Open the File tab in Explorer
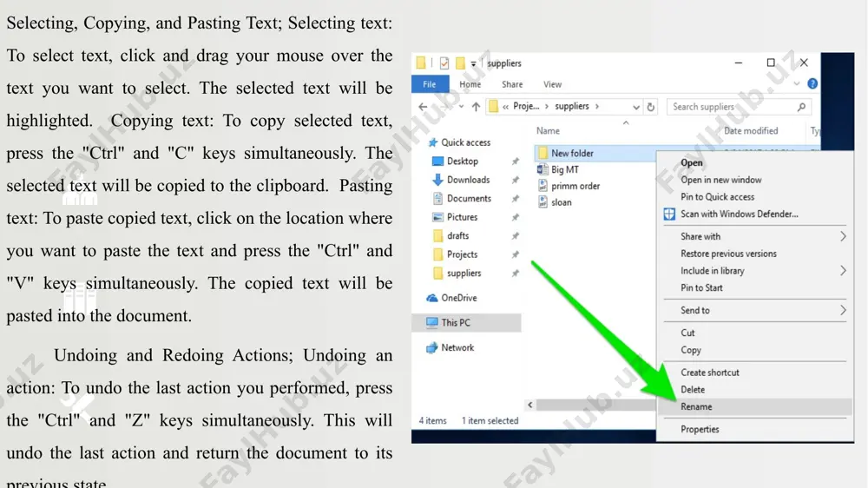Image resolution: width=868 pixels, height=488 pixels. pyautogui.click(x=429, y=84)
